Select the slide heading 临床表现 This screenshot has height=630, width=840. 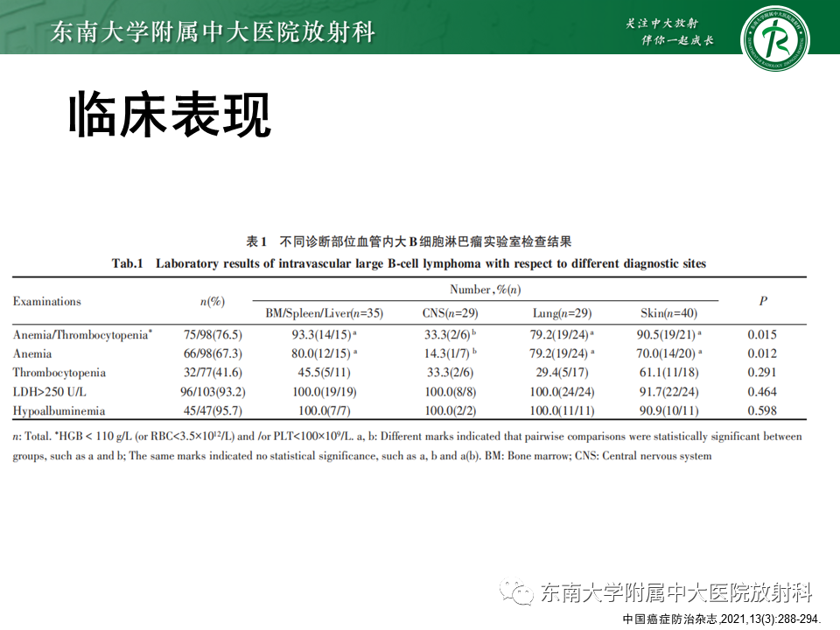pos(170,115)
